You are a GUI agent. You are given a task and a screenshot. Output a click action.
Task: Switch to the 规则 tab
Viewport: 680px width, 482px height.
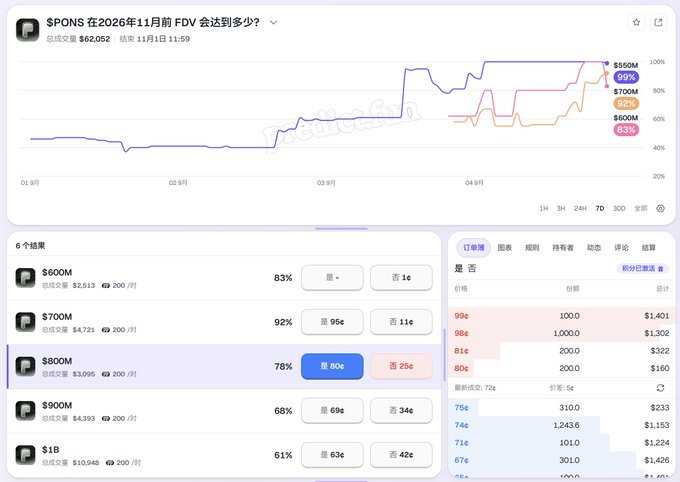click(x=532, y=247)
